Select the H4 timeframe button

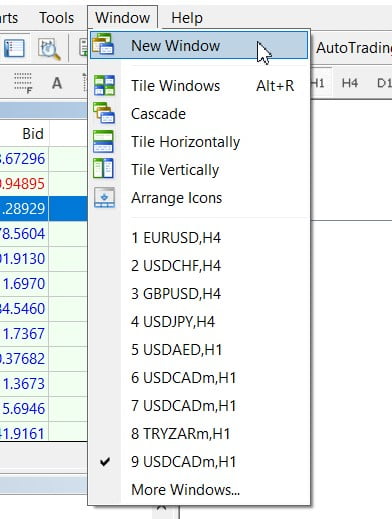pyautogui.click(x=350, y=83)
